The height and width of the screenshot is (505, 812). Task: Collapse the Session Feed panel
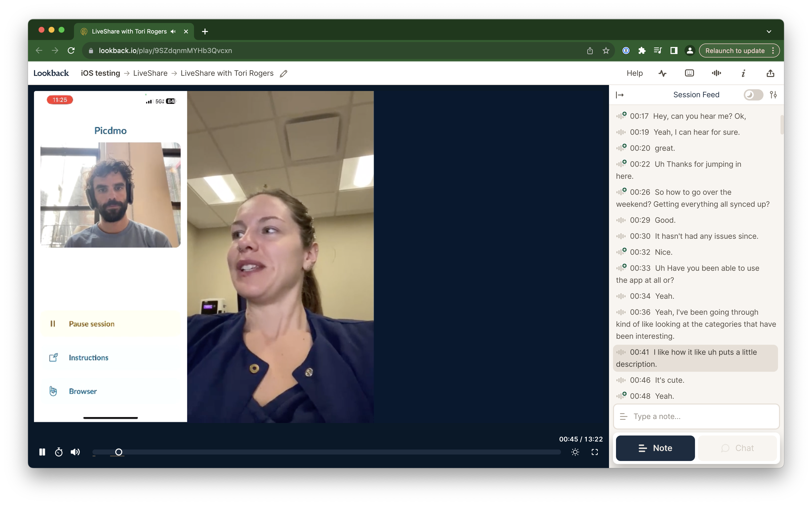click(x=619, y=95)
